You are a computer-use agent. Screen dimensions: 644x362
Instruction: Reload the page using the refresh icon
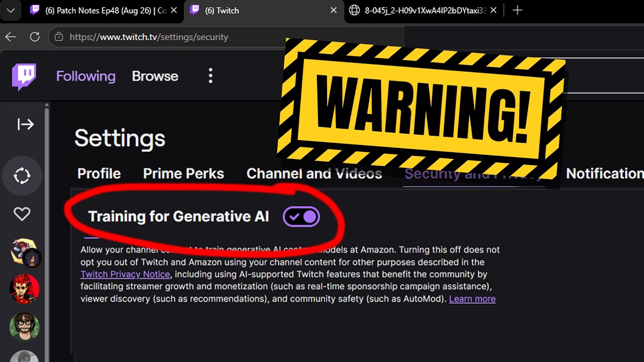35,37
